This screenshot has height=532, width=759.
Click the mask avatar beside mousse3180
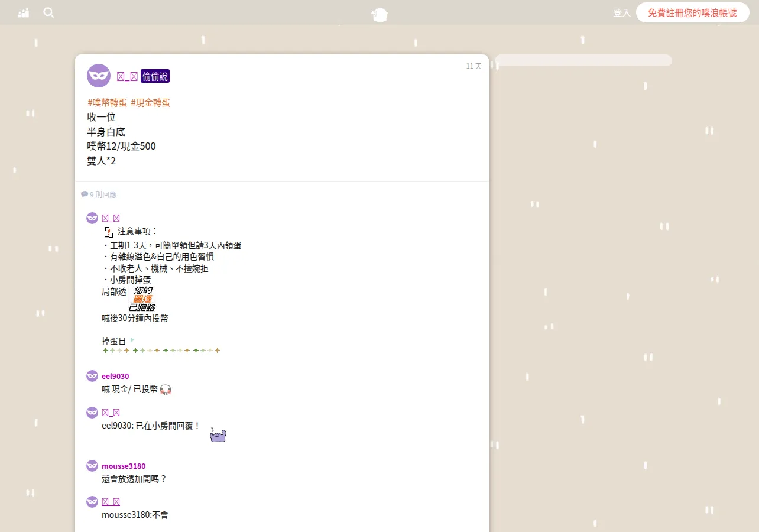coord(92,466)
